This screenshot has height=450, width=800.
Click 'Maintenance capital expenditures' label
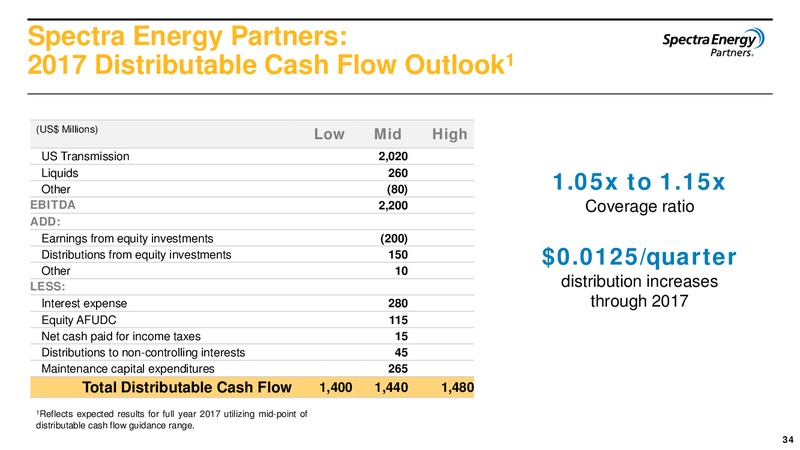[x=128, y=368]
